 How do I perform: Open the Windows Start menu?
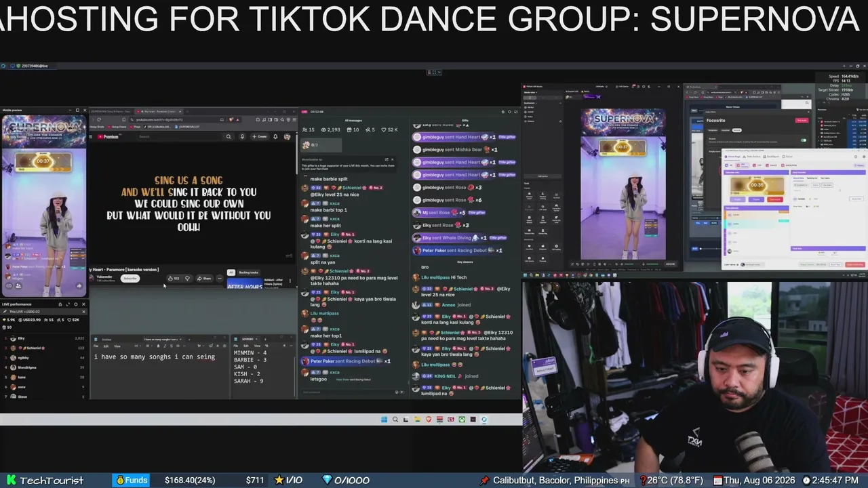(384, 420)
